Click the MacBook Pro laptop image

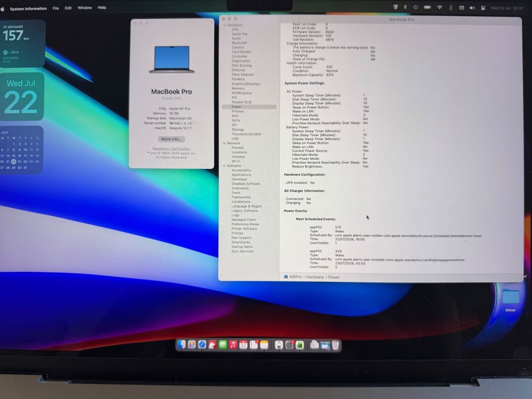[x=172, y=59]
